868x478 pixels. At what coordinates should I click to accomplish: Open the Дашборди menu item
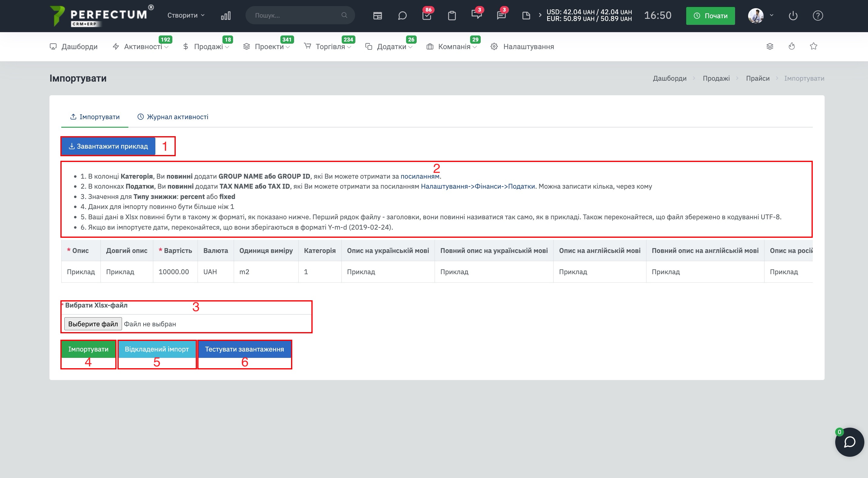coord(73,46)
